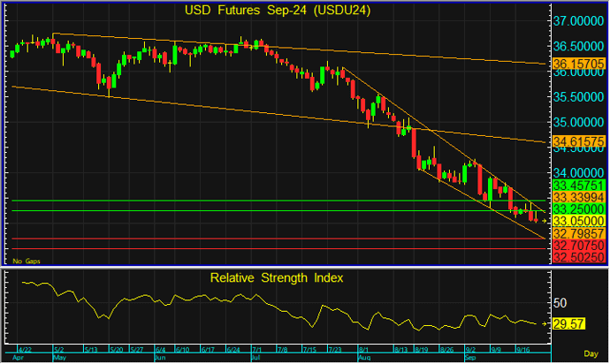Click the Sep month marker on date axis

[469, 359]
